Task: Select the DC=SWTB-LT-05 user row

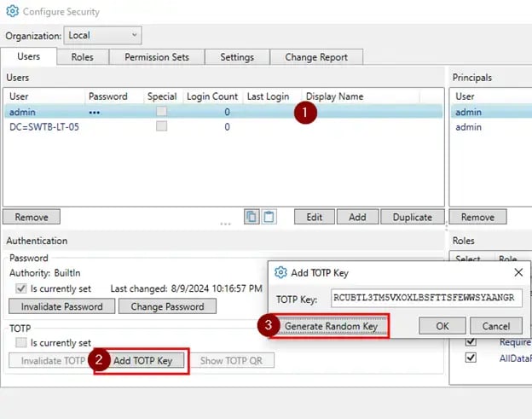Action: (x=223, y=126)
